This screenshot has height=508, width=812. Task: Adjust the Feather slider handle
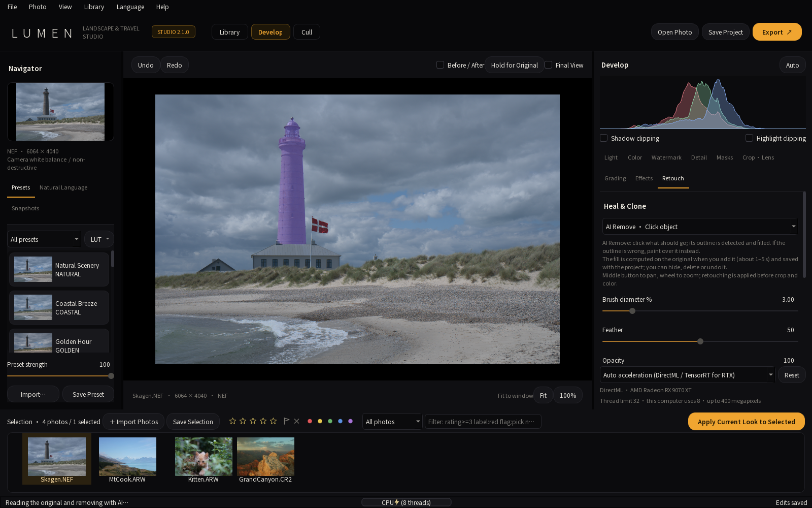(x=700, y=341)
